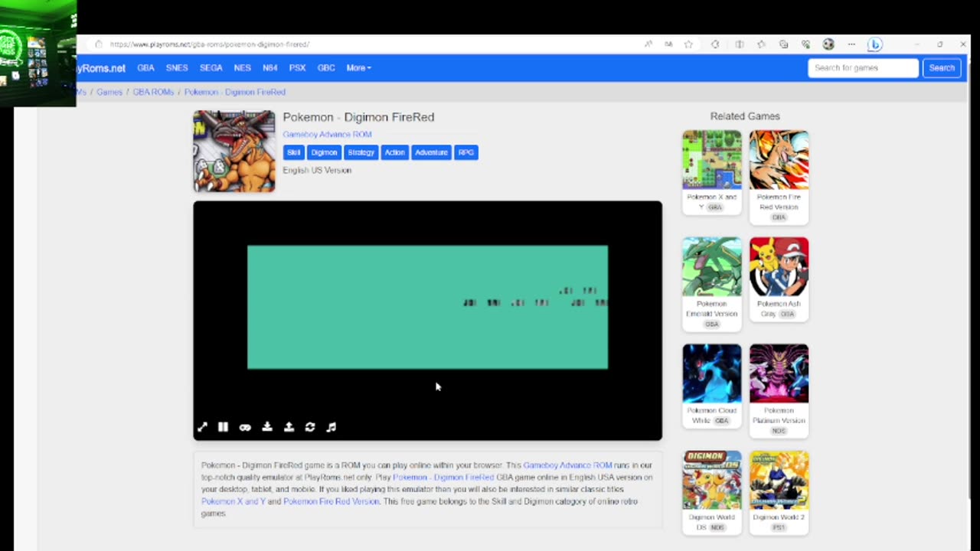Select the Action tag
Screen dimensions: 980x551
394,152
